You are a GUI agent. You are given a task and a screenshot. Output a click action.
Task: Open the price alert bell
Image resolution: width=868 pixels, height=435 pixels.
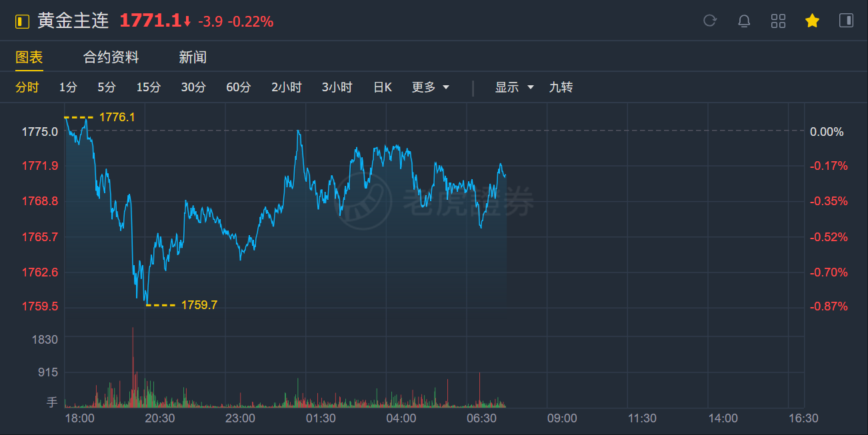pyautogui.click(x=744, y=21)
